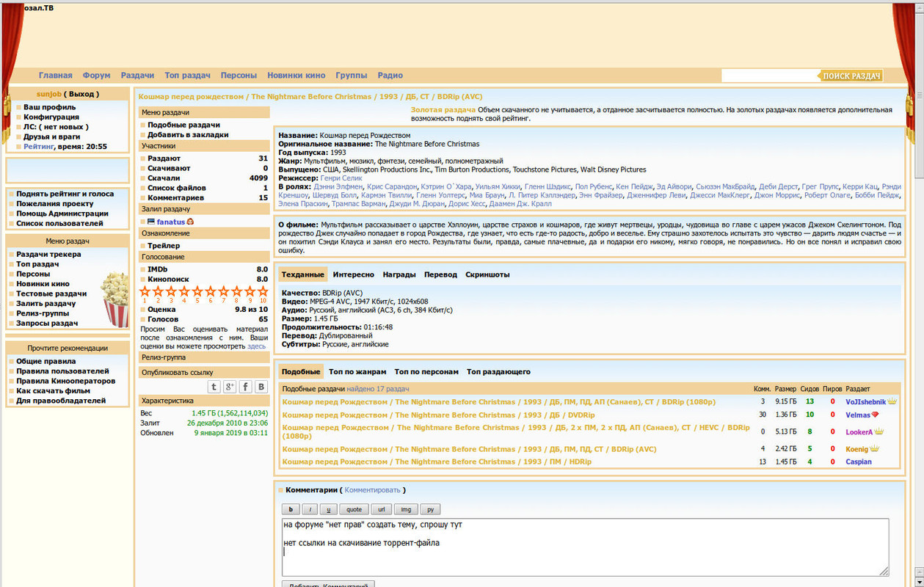Open uploader fanatus profile
The width and height of the screenshot is (924, 587).
(170, 222)
